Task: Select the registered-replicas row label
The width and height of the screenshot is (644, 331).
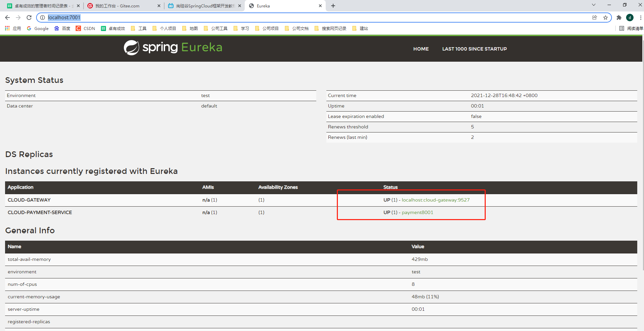Action: (29, 322)
